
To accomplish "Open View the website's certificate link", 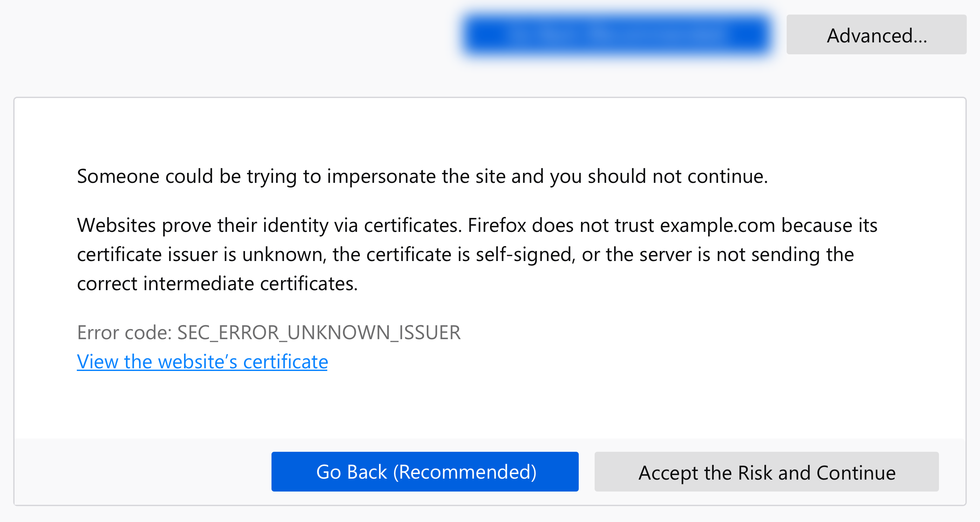I will [x=202, y=361].
